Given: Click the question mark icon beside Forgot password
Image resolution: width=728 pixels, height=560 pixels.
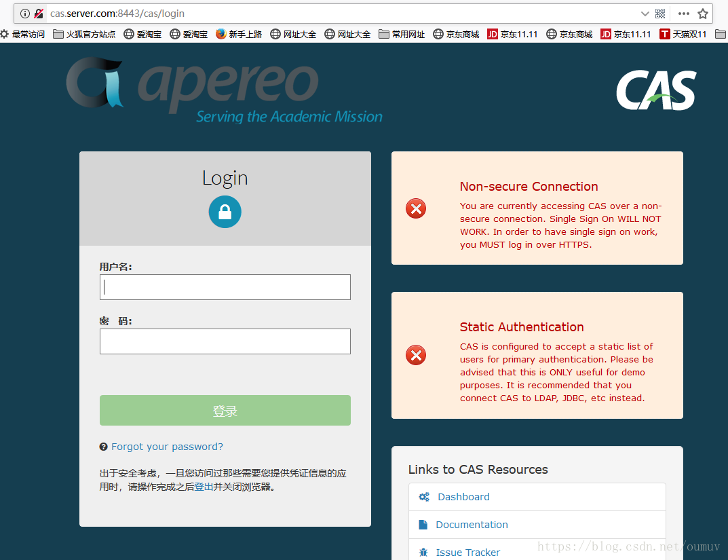Looking at the screenshot, I should pyautogui.click(x=104, y=447).
